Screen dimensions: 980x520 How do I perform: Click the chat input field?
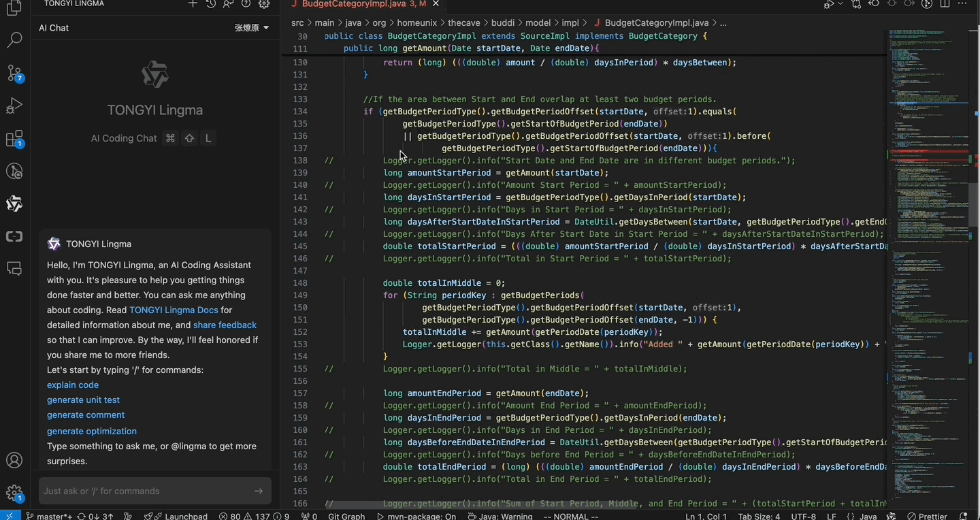point(146,491)
